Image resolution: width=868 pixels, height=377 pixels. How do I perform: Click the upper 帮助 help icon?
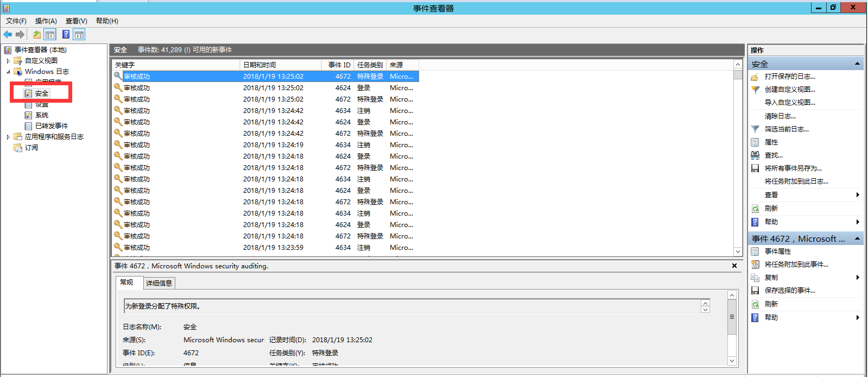point(755,222)
